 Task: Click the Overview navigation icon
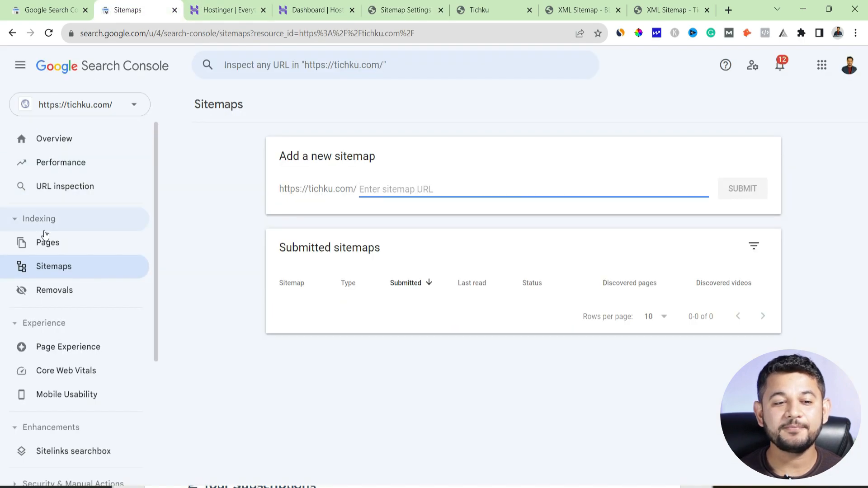21,138
